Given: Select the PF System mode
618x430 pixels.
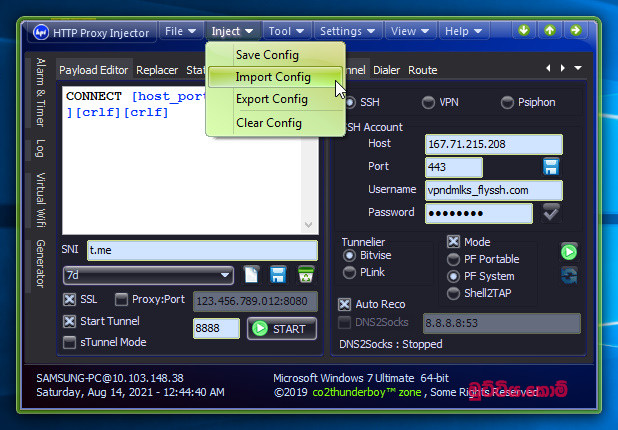Looking at the screenshot, I should (x=453, y=276).
